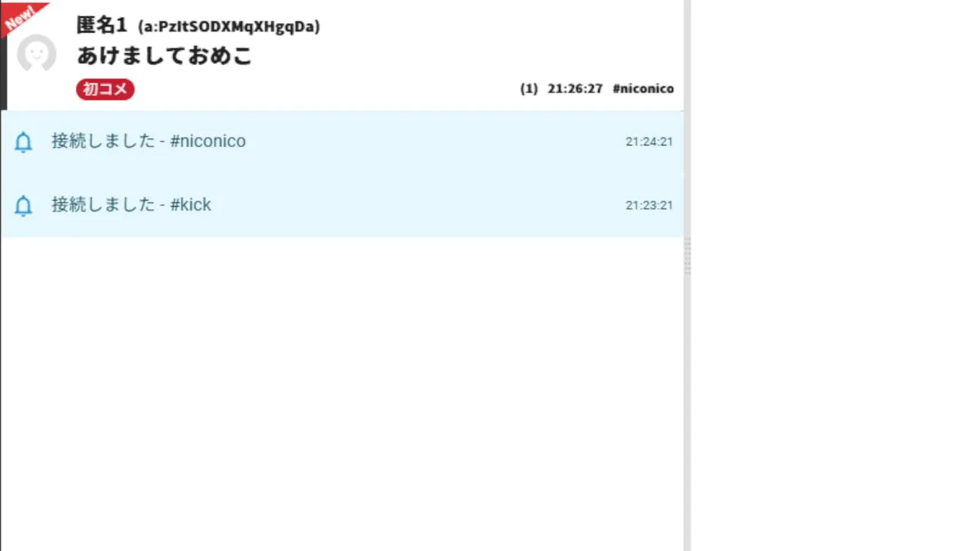The height and width of the screenshot is (551, 980).
Task: Click the timestamp 21:24:21
Action: click(x=649, y=142)
